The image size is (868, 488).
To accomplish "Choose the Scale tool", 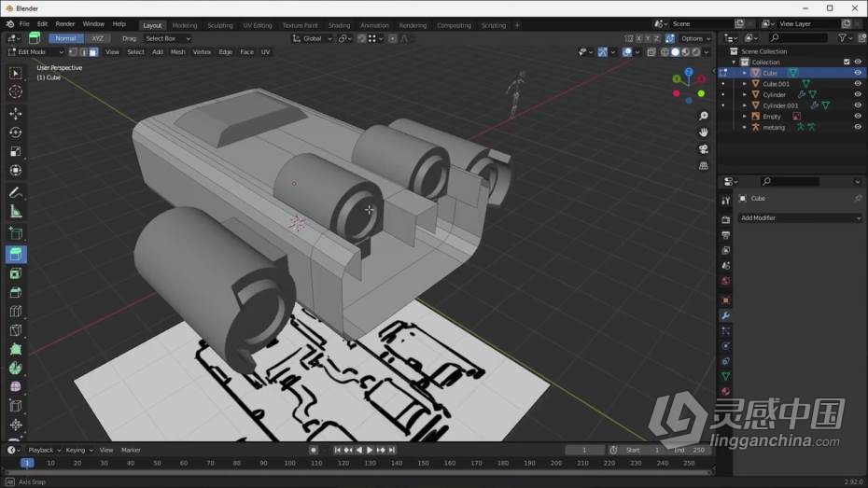I will 16,151.
